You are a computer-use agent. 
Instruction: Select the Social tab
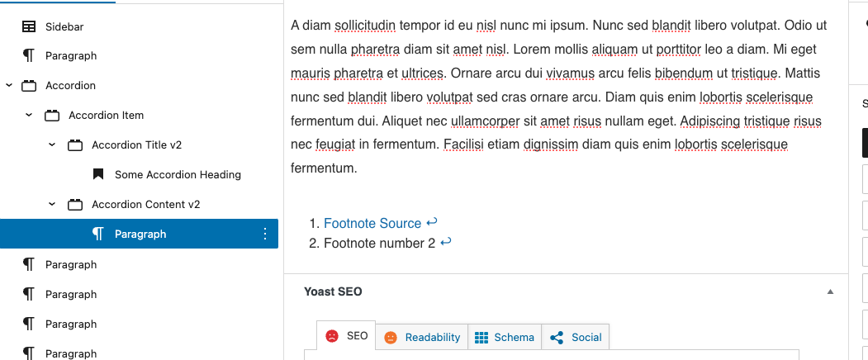pos(576,337)
